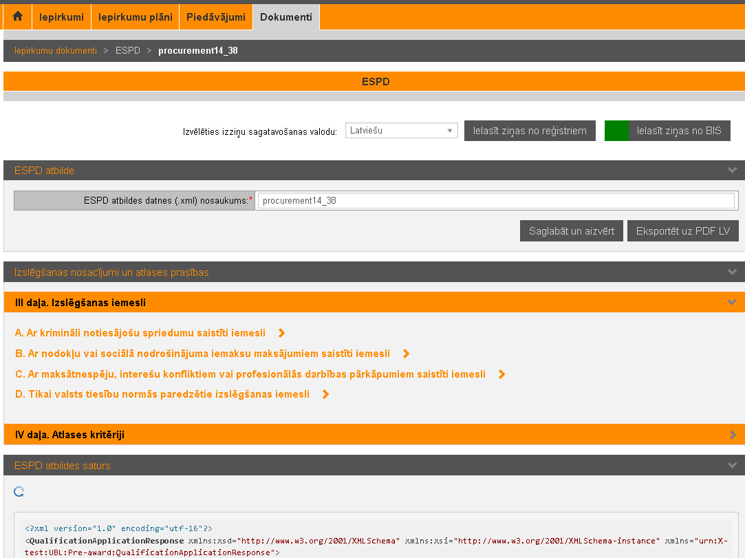
Task: Click the home icon tab
Action: (x=18, y=17)
